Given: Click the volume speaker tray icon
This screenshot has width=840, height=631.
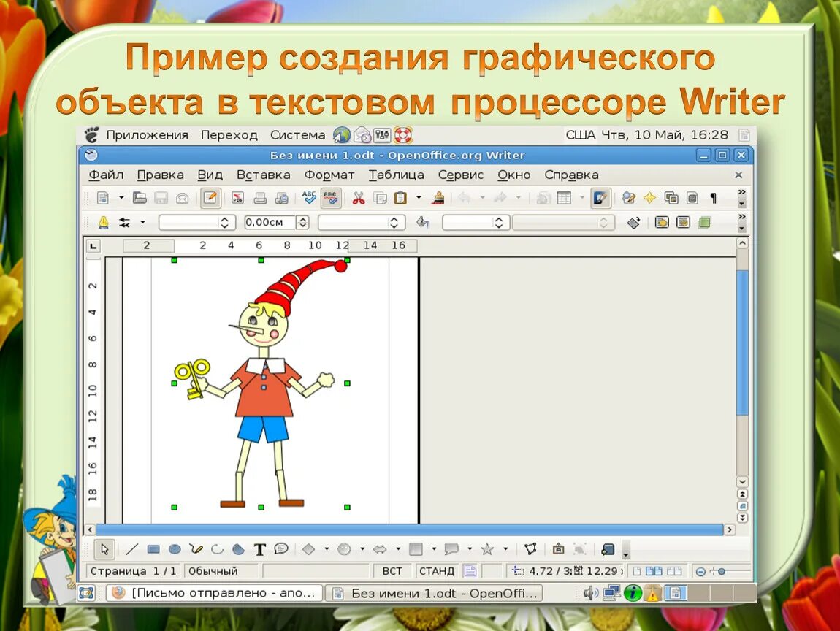Looking at the screenshot, I should pyautogui.click(x=590, y=593).
